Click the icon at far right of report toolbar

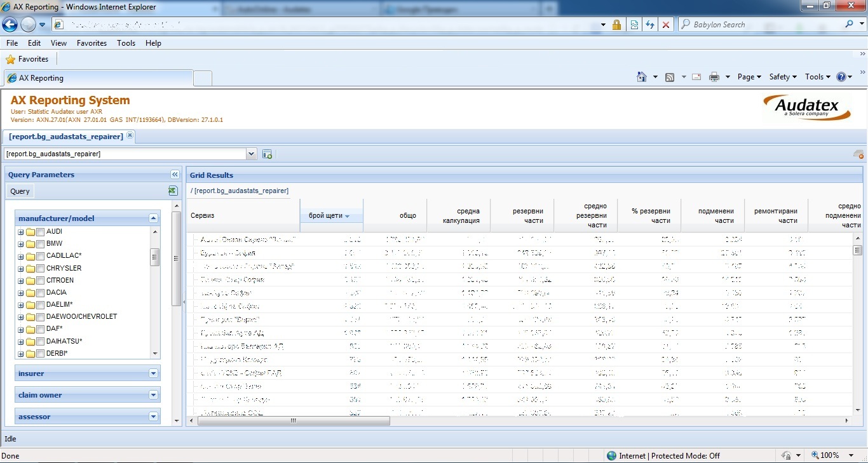858,154
